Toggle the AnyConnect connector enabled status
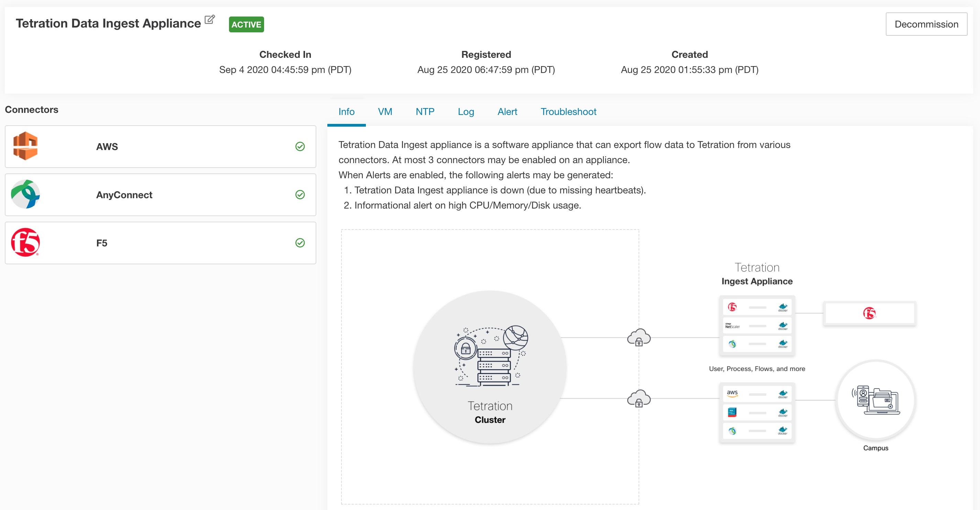The width and height of the screenshot is (980, 510). [300, 195]
